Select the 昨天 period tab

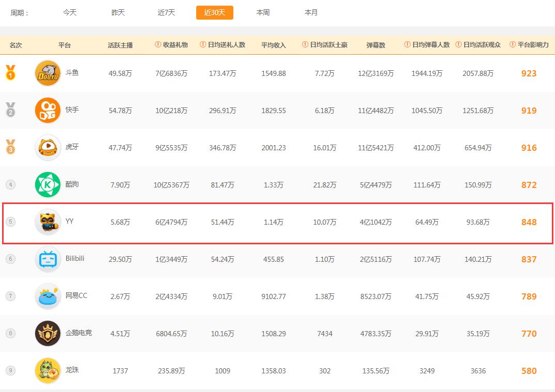[x=118, y=13]
